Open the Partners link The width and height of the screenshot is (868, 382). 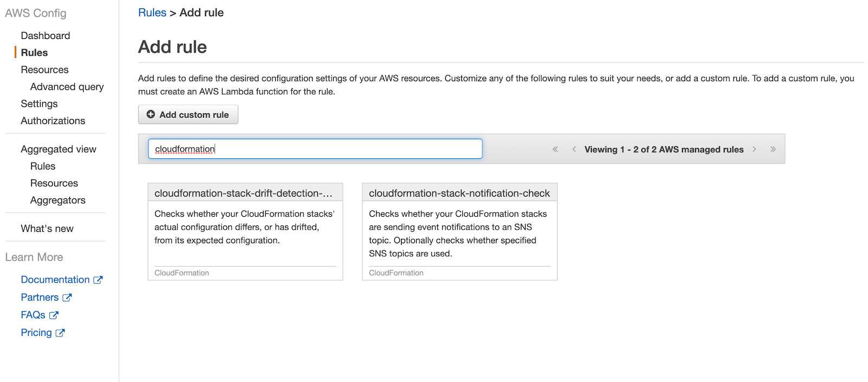click(x=40, y=297)
